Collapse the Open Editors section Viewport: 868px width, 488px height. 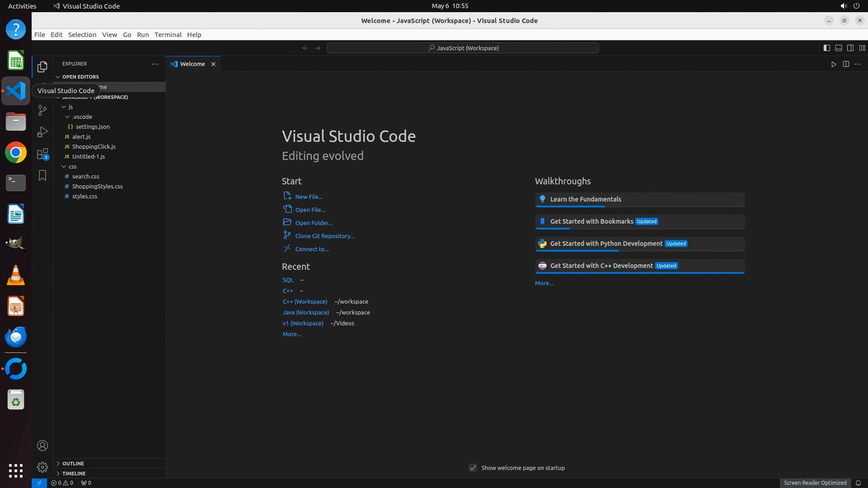pyautogui.click(x=80, y=77)
